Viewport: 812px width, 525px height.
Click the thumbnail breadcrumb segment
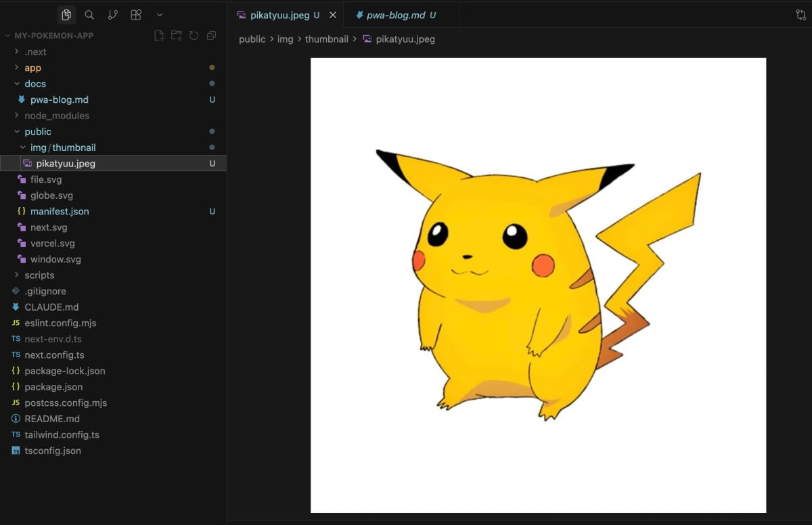tap(326, 39)
